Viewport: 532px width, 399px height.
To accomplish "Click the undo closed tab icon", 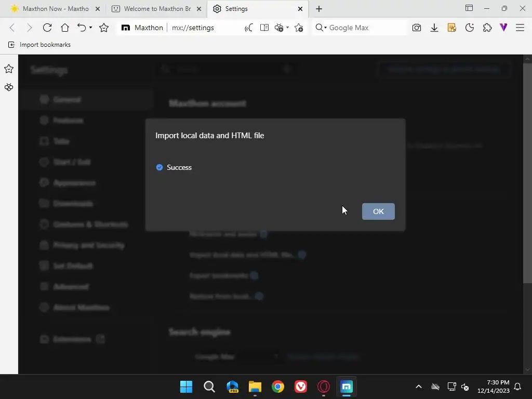I will click(82, 28).
